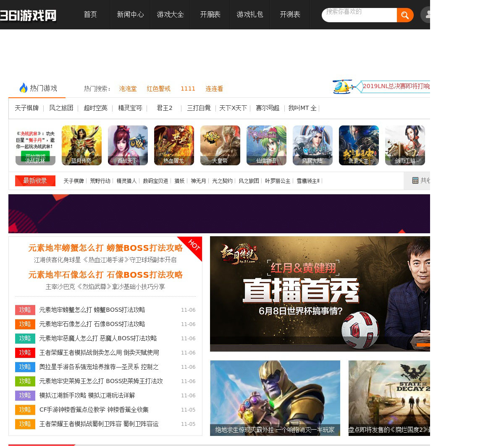Open State of Decay 2 news thumbnail
Image resolution: width=504 pixels, height=446 pixels.
click(x=389, y=398)
